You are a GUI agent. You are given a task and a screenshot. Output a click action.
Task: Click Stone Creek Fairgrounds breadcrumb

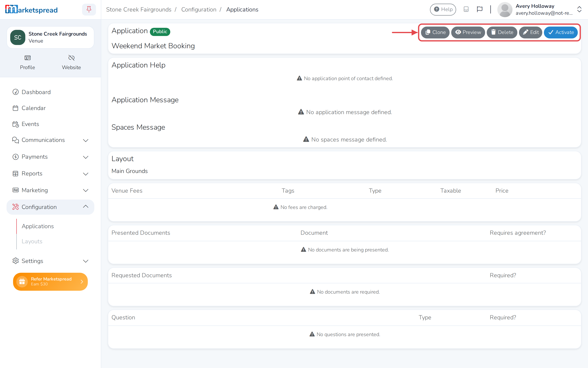coord(139,9)
